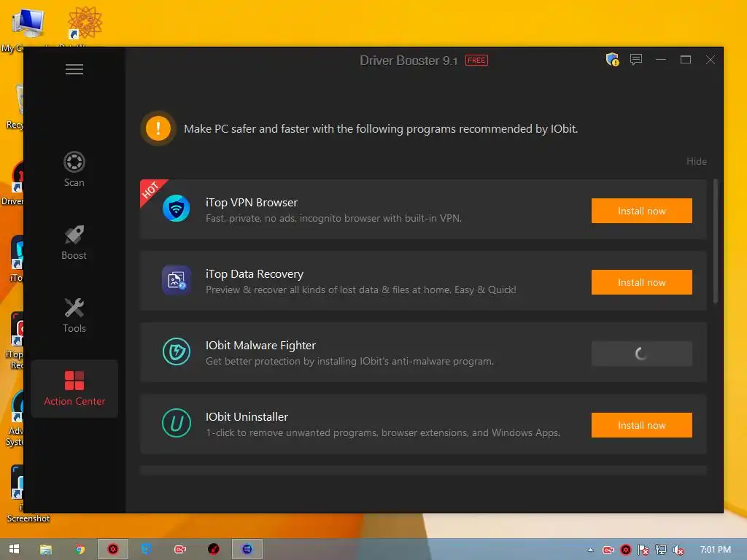This screenshot has width=747, height=560.
Task: Click the red FREE badge beside title
Action: tap(476, 61)
